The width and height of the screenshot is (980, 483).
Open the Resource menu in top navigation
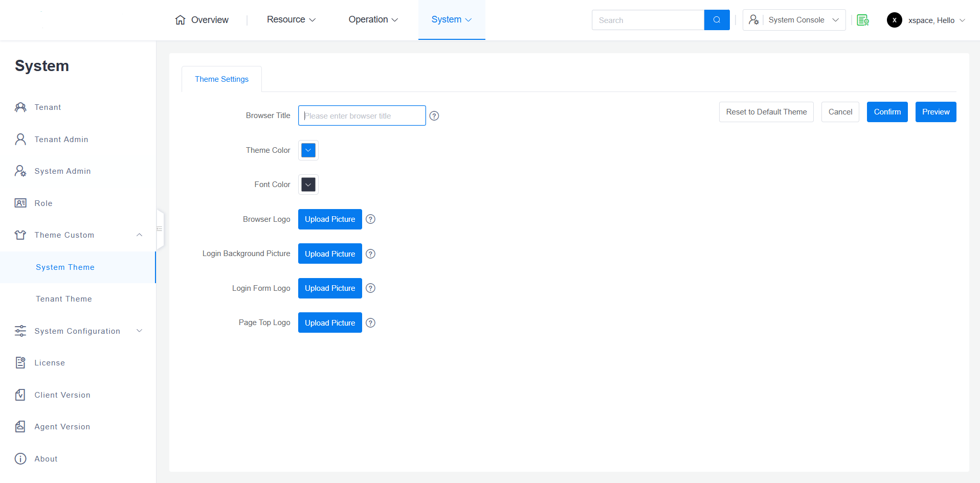pos(291,19)
